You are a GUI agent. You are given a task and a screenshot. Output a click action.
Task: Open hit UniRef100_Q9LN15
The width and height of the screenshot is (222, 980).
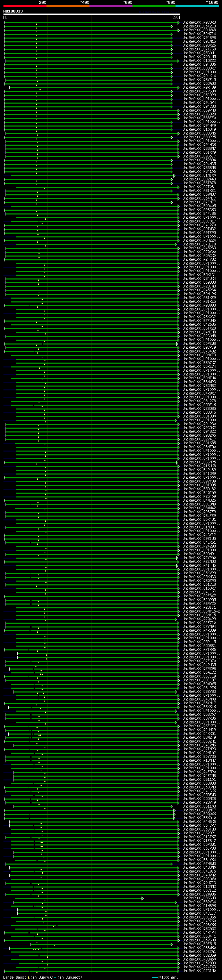[199, 41]
